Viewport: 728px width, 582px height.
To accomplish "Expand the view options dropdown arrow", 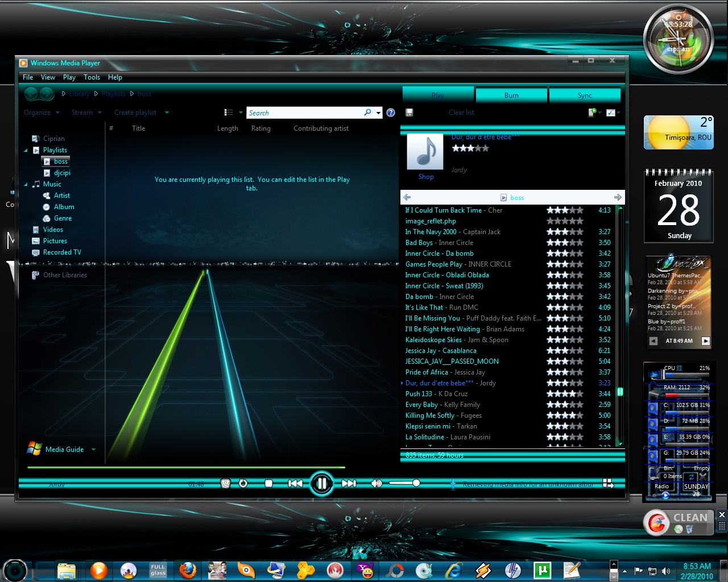I will pos(241,113).
